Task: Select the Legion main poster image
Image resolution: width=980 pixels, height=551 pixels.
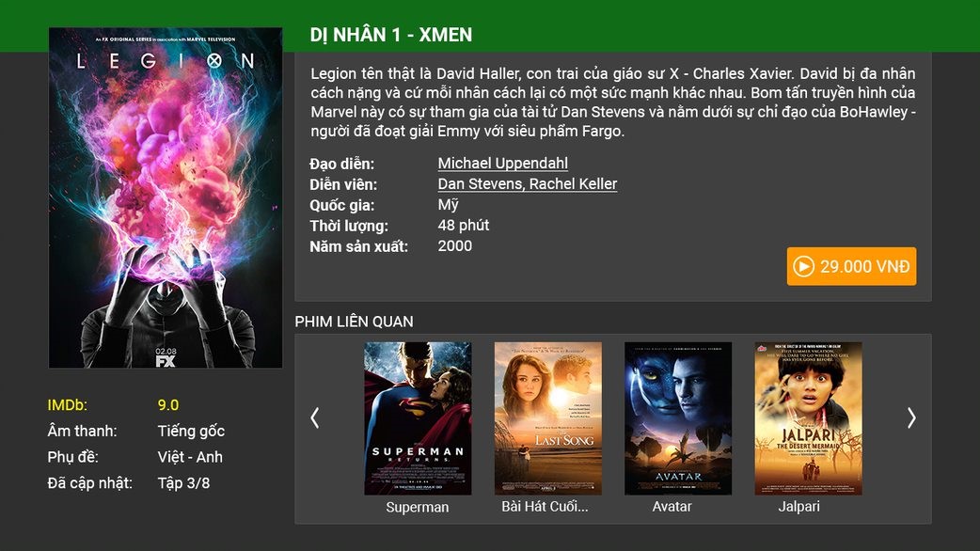Action: [166, 197]
